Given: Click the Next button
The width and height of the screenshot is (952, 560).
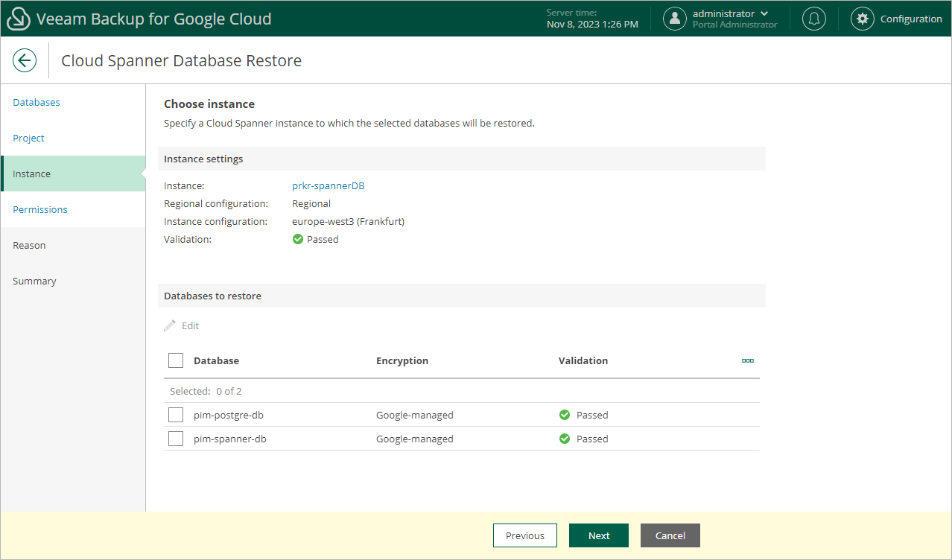Looking at the screenshot, I should [598, 535].
